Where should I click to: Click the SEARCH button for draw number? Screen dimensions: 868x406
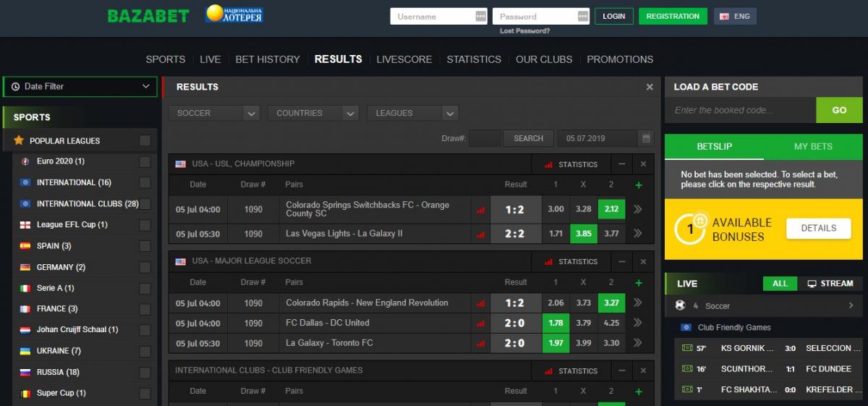pos(529,138)
